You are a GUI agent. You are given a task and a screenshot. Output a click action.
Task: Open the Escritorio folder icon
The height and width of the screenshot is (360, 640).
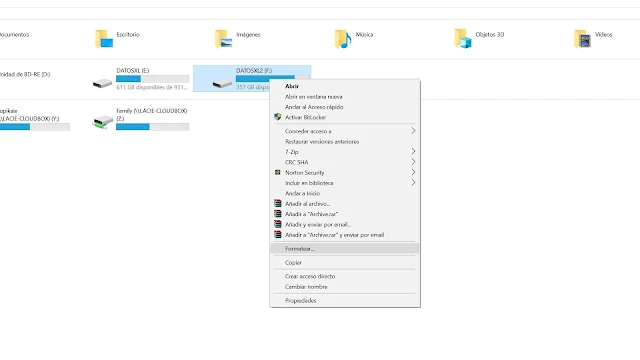click(x=104, y=39)
